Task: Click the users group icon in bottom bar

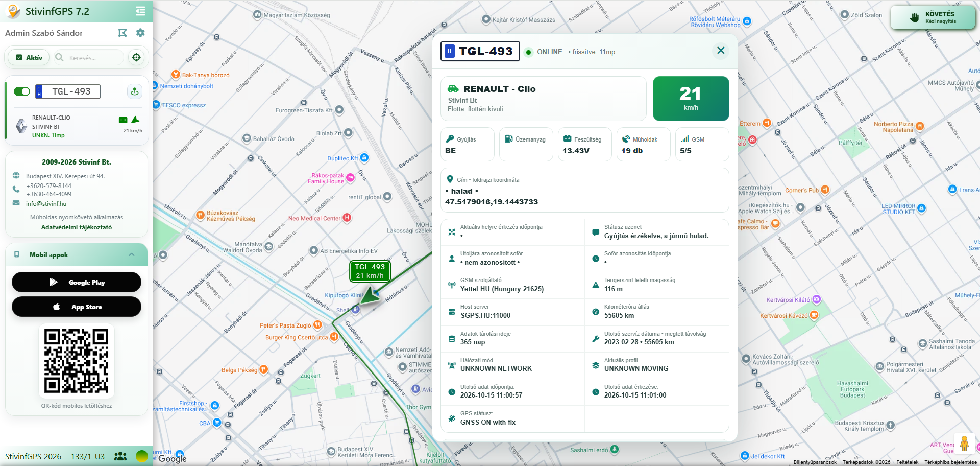Action: 120,456
